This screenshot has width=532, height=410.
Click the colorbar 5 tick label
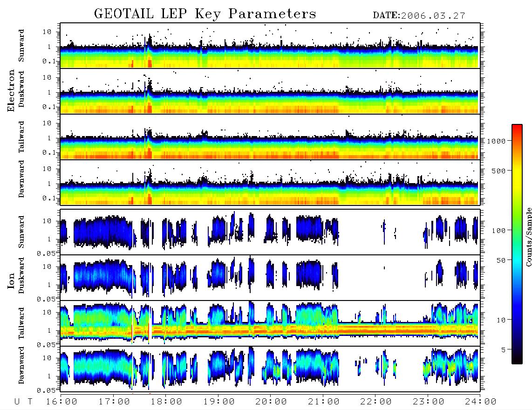coord(504,349)
